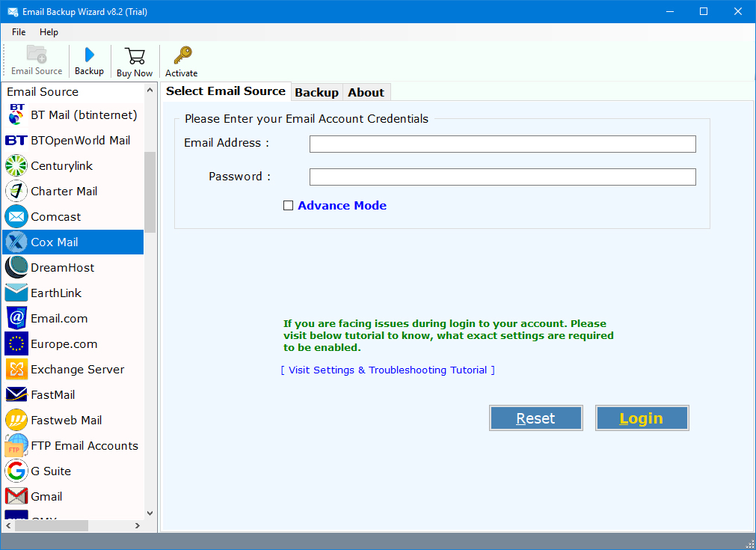Focus the Email Address input field
This screenshot has width=756, height=550.
503,144
